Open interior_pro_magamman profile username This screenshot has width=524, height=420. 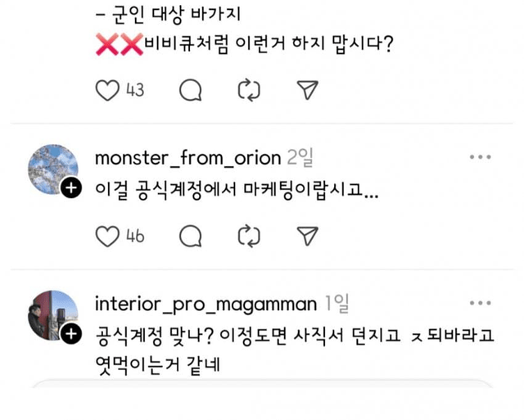click(x=206, y=305)
